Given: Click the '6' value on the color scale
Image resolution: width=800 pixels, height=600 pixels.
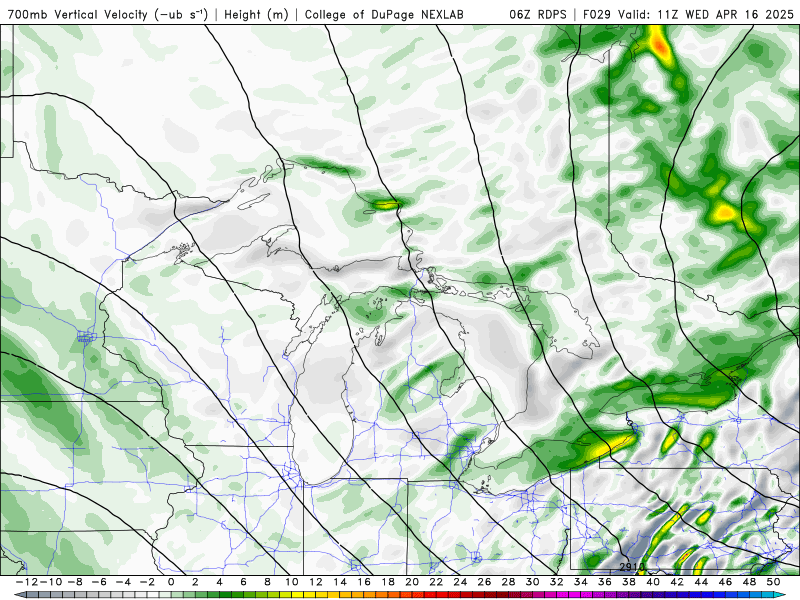Looking at the screenshot, I should click(x=243, y=582).
